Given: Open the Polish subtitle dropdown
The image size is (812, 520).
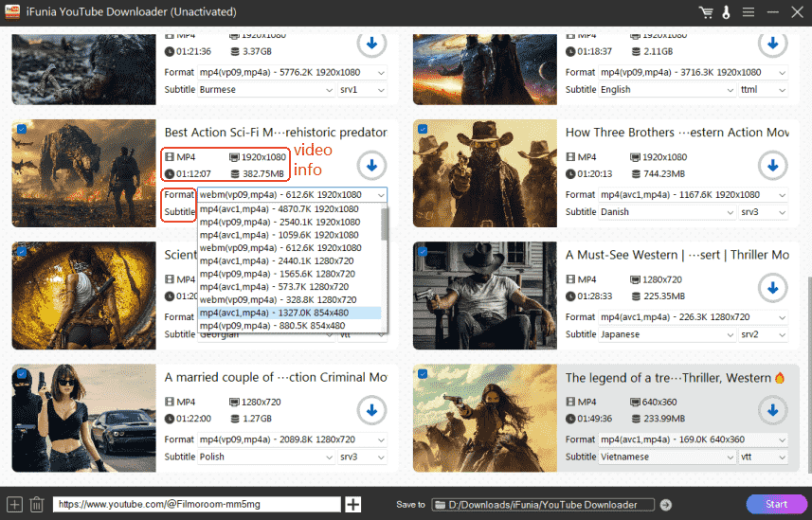Looking at the screenshot, I should [267, 457].
